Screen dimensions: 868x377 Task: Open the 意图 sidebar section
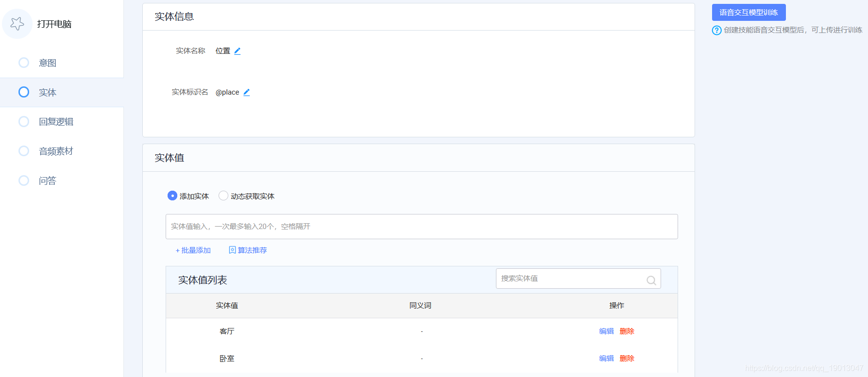[x=48, y=63]
